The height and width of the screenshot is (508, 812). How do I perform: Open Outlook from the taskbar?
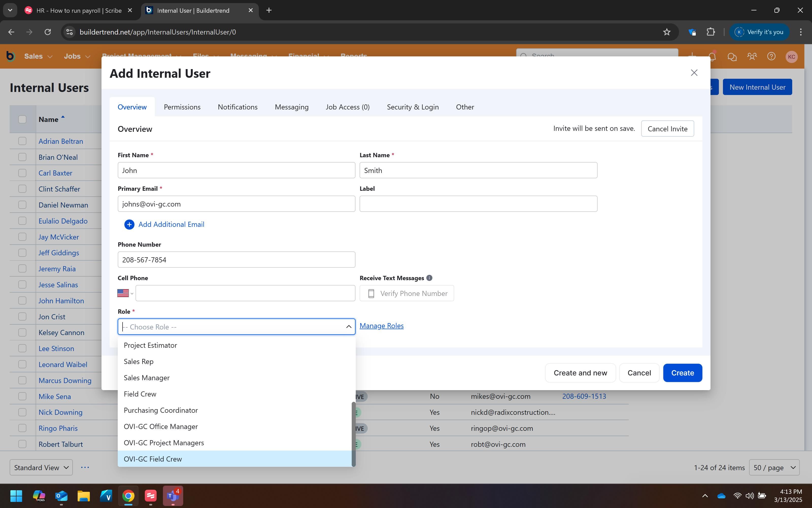tap(61, 496)
